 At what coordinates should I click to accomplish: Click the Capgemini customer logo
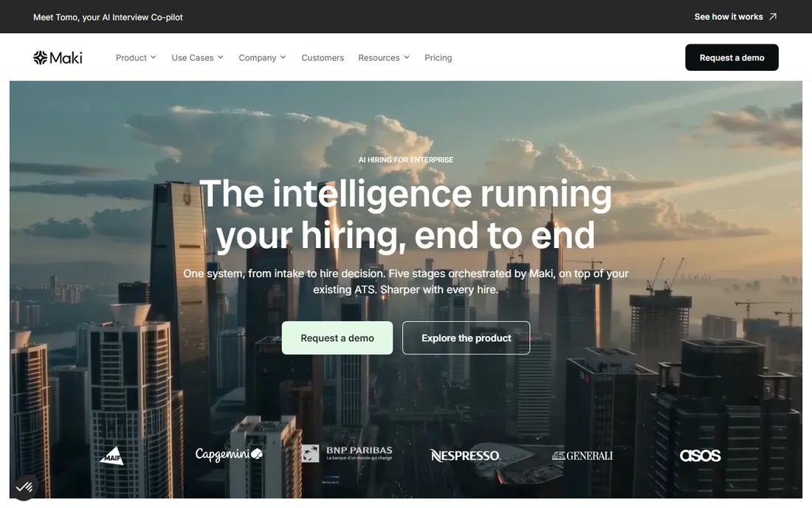[x=229, y=455]
